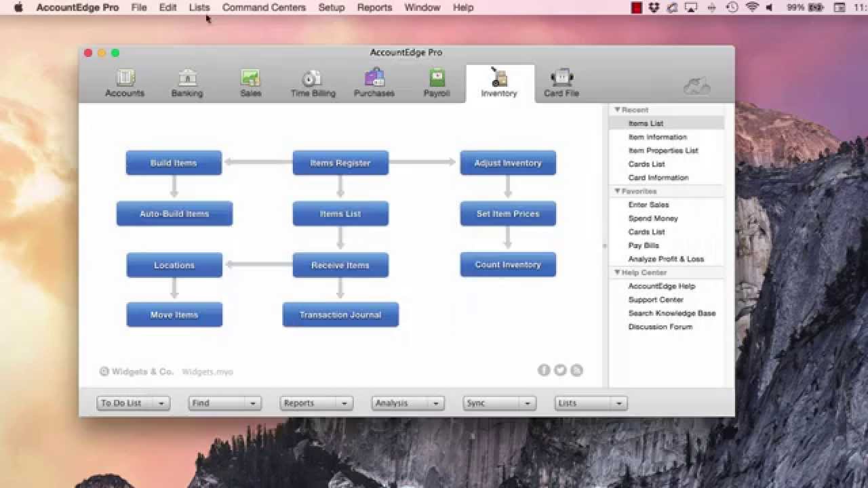Click the volume icon in menu bar
The height and width of the screenshot is (488, 868).
pyautogui.click(x=770, y=7)
